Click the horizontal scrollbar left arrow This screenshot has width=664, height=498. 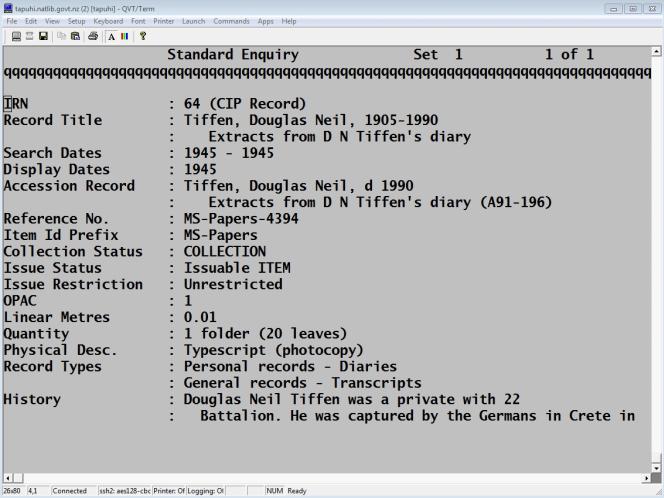point(8,478)
